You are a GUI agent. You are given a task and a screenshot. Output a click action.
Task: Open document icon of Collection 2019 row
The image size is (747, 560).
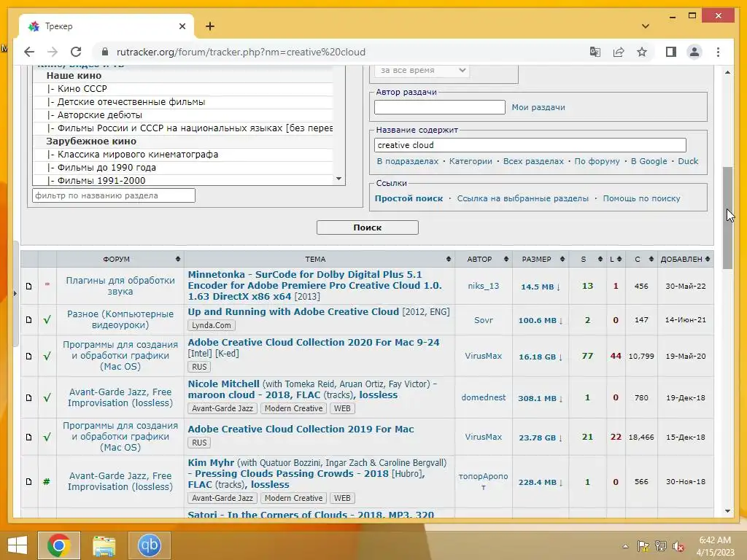pos(29,437)
